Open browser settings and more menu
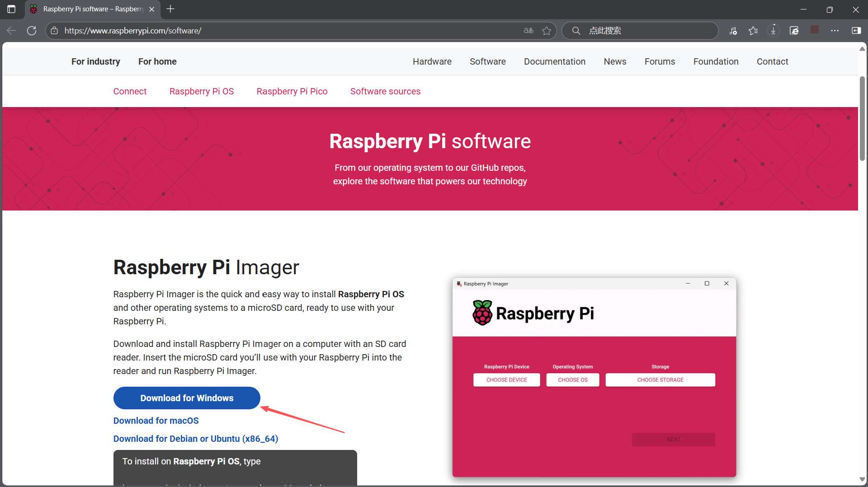This screenshot has height=487, width=868. point(835,31)
